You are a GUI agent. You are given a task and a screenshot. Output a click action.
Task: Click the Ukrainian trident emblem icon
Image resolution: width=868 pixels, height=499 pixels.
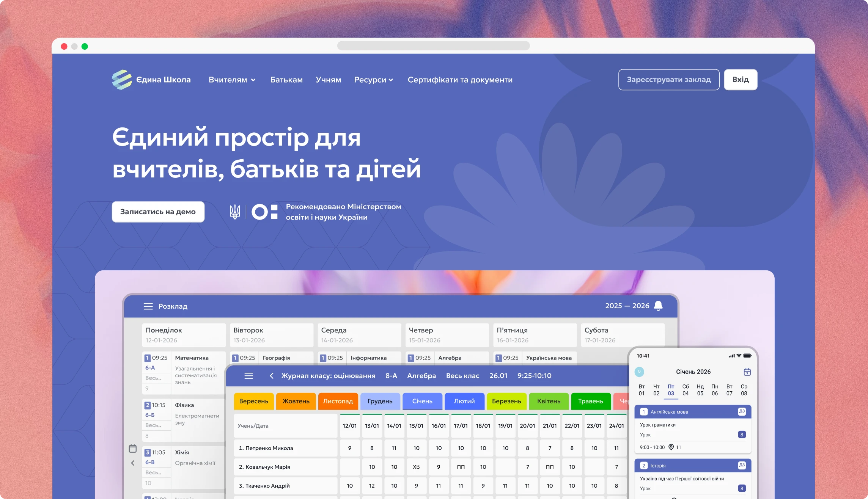coord(235,212)
